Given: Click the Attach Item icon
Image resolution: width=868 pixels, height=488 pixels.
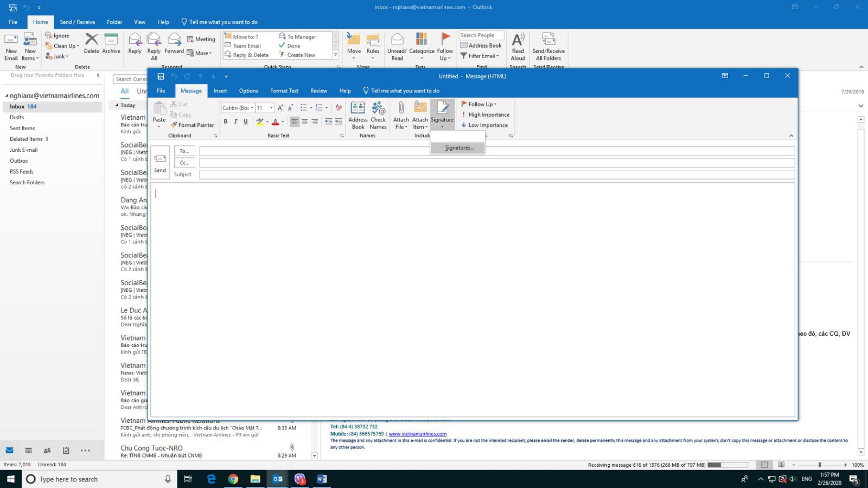Looking at the screenshot, I should [x=420, y=115].
